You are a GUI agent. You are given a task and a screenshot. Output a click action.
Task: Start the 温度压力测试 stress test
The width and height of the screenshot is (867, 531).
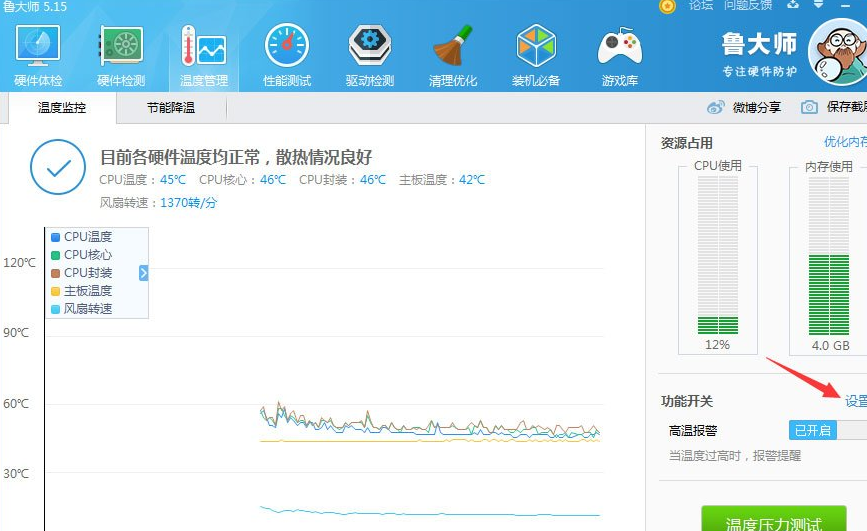774,519
